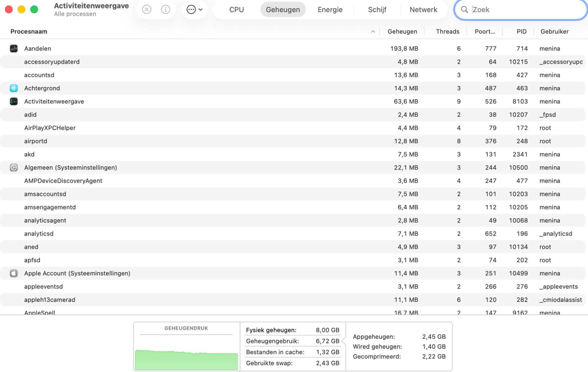Select the amsaccountsd process row
The image size is (588, 372).
click(293, 194)
